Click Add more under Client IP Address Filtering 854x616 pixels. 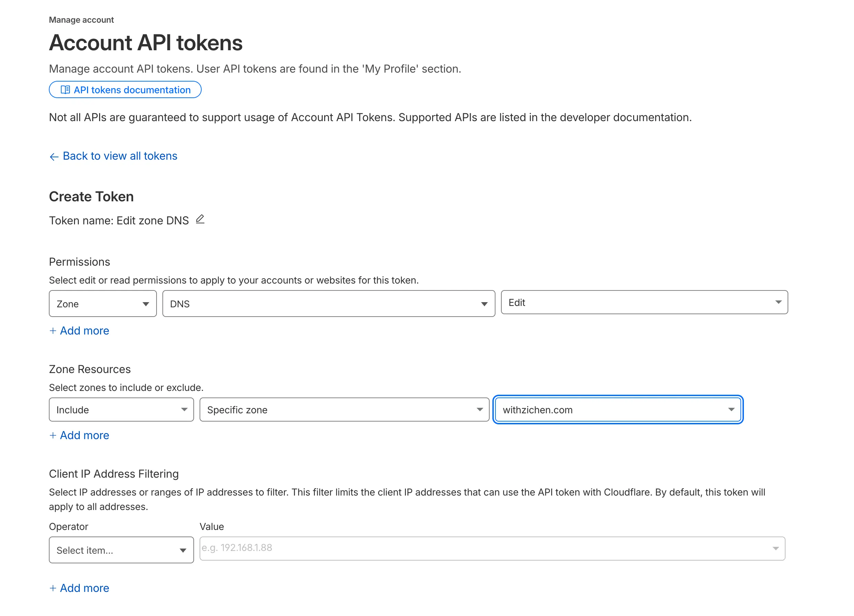[79, 588]
